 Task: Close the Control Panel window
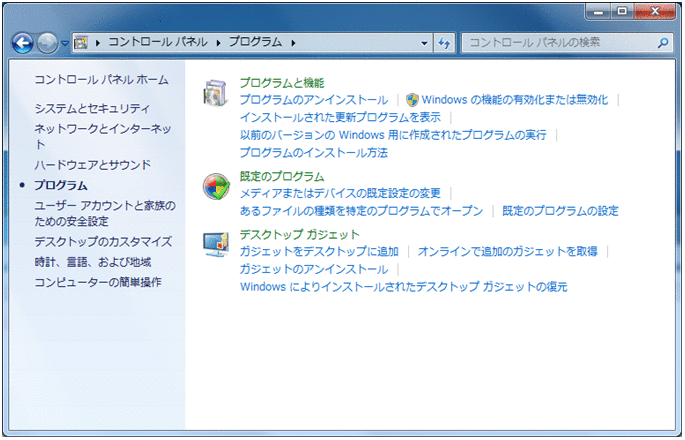[655, 11]
